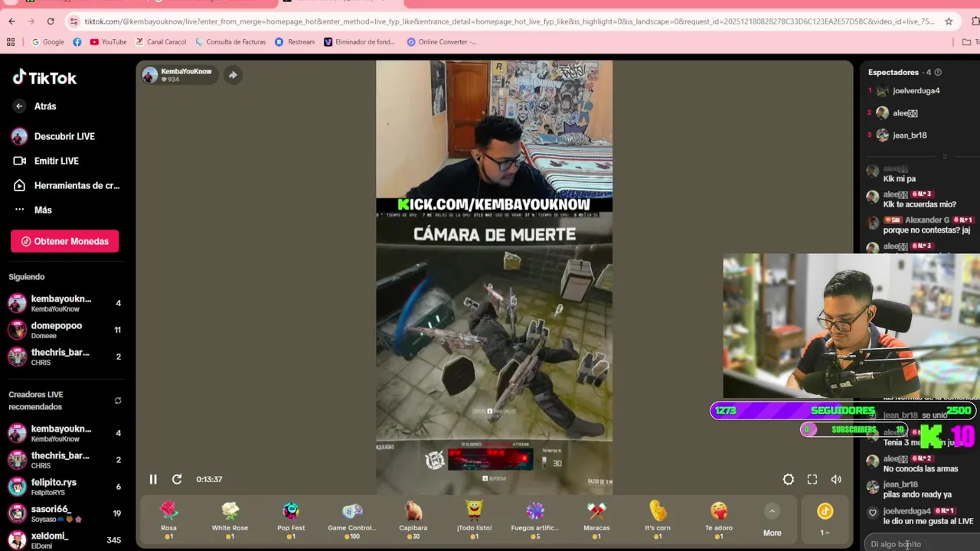Image resolution: width=980 pixels, height=551 pixels.
Task: Open felipito.rys live channel
Action: (64, 487)
